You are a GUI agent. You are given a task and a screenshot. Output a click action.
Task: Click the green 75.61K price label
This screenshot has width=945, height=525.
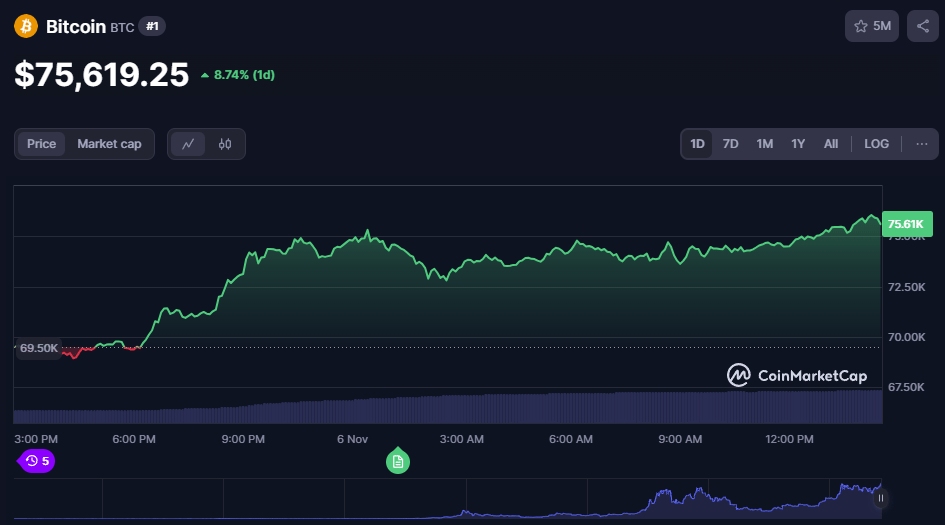point(907,224)
